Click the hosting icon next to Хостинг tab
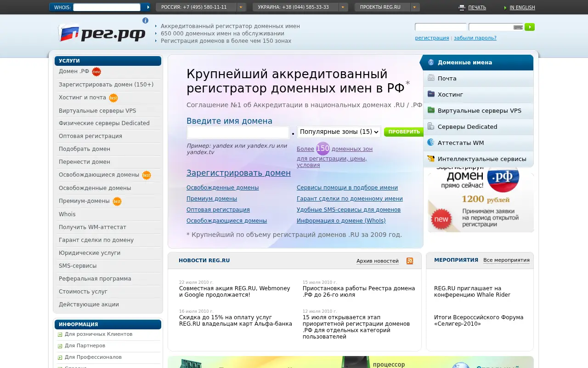This screenshot has width=588, height=368. [x=431, y=94]
